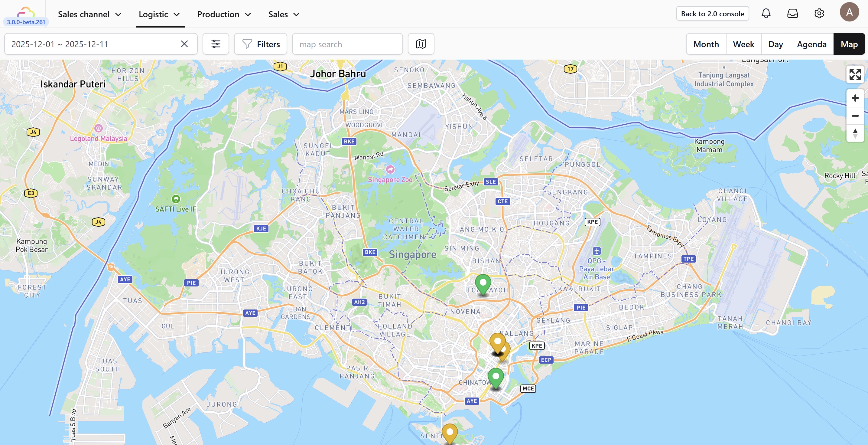Image resolution: width=868 pixels, height=445 pixels.
Task: Clear the date range
Action: [184, 44]
